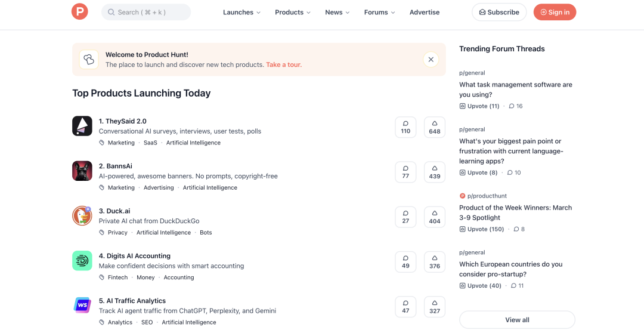644x333 pixels.
Task: Select Bots topic under Duck.ai
Action: tap(206, 232)
